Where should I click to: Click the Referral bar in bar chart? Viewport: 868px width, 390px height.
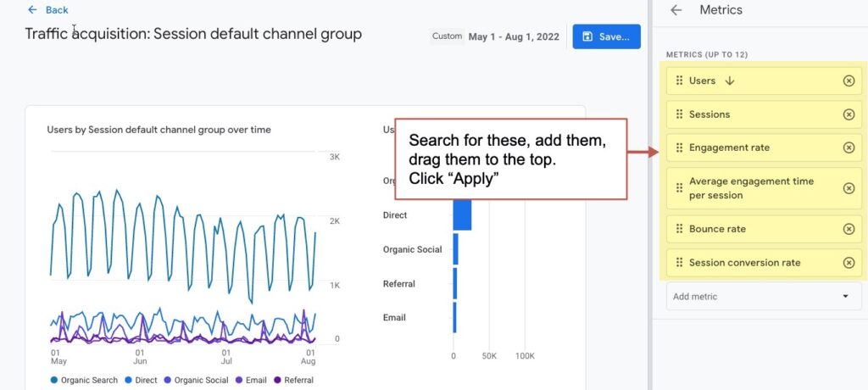455,284
